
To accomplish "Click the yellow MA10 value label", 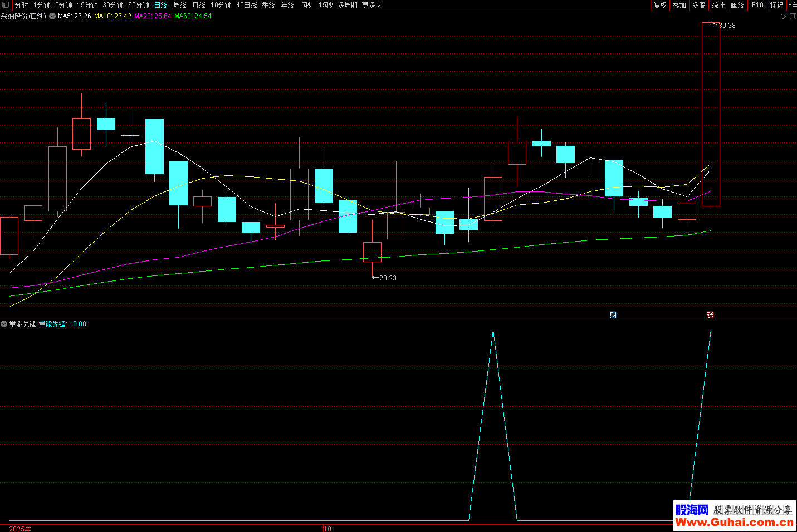I will (x=113, y=16).
